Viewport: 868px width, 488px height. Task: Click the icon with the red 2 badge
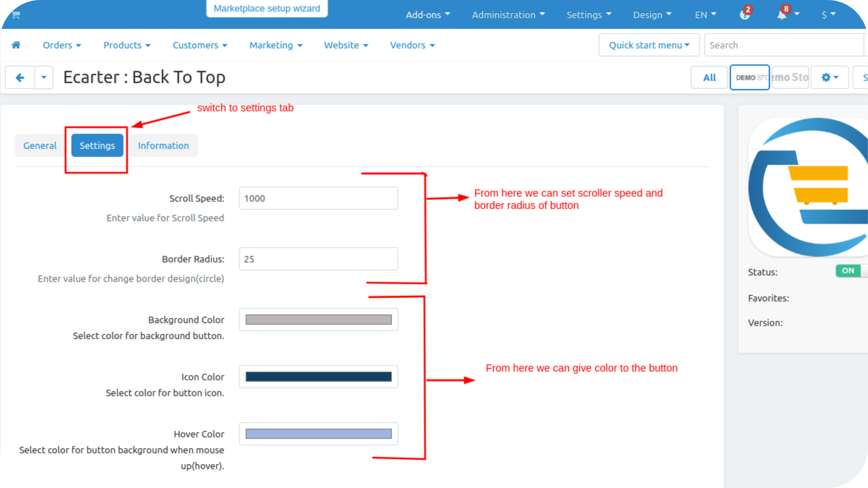pyautogui.click(x=744, y=15)
